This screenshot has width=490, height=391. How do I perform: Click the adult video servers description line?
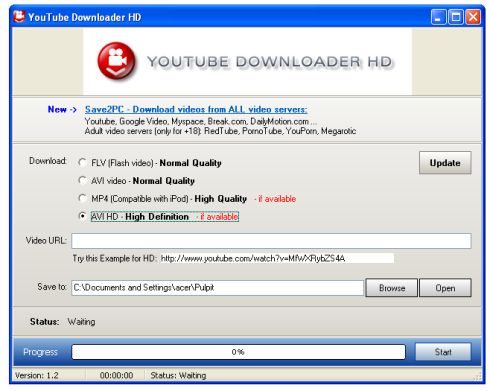pyautogui.click(x=220, y=131)
